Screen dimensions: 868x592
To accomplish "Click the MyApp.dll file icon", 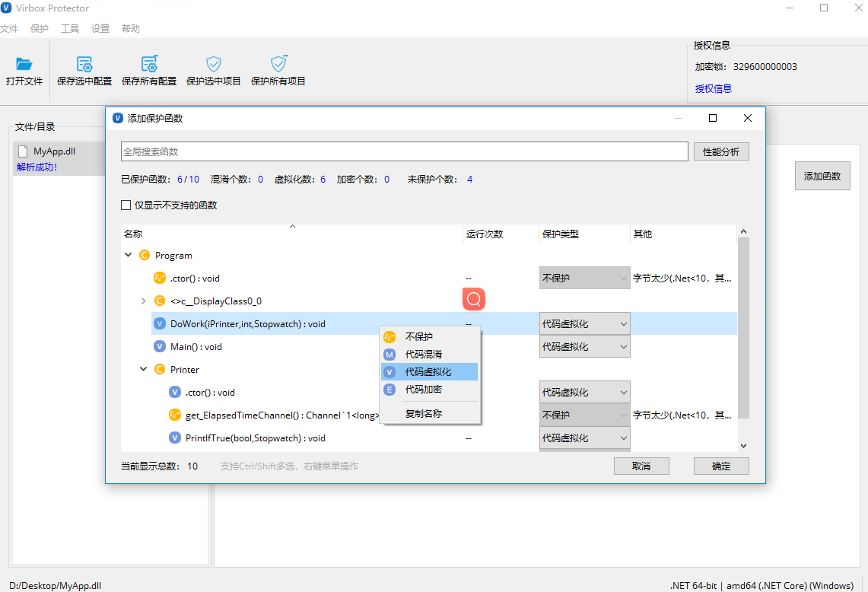I will coord(23,151).
